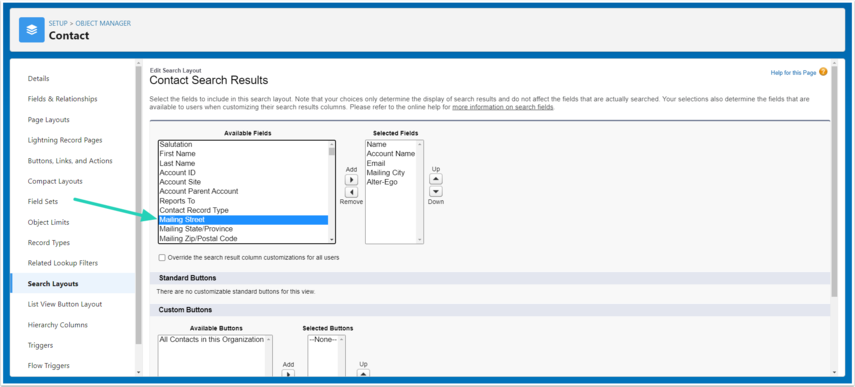Open Help for this Page link
The image size is (855, 387).
[x=793, y=72]
